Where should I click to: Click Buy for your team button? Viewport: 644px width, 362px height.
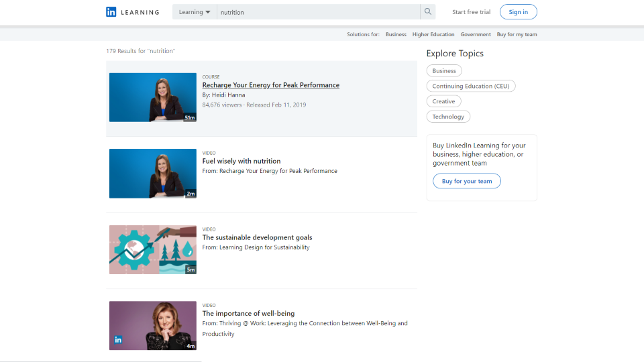click(467, 181)
